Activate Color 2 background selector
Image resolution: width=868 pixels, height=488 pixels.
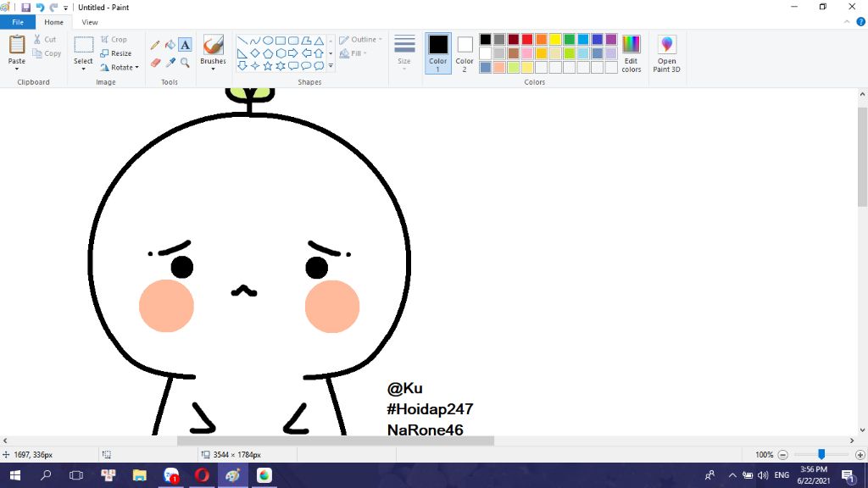click(x=465, y=53)
